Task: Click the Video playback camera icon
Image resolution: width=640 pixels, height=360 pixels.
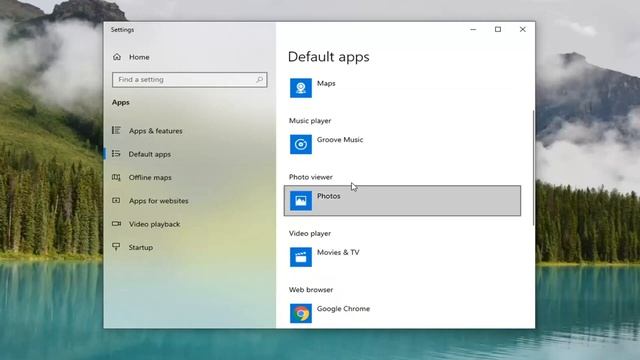Action: point(116,224)
